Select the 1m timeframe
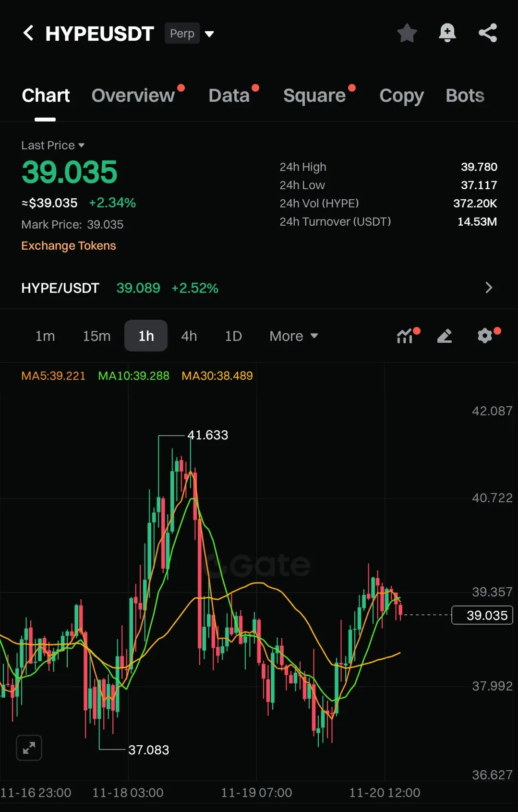 pos(45,336)
